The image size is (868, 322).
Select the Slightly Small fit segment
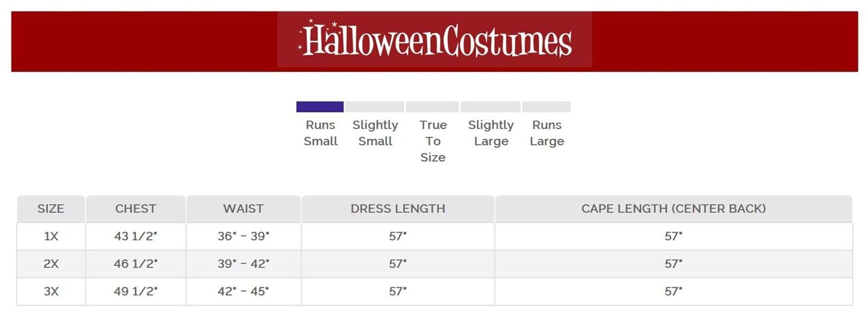(374, 107)
